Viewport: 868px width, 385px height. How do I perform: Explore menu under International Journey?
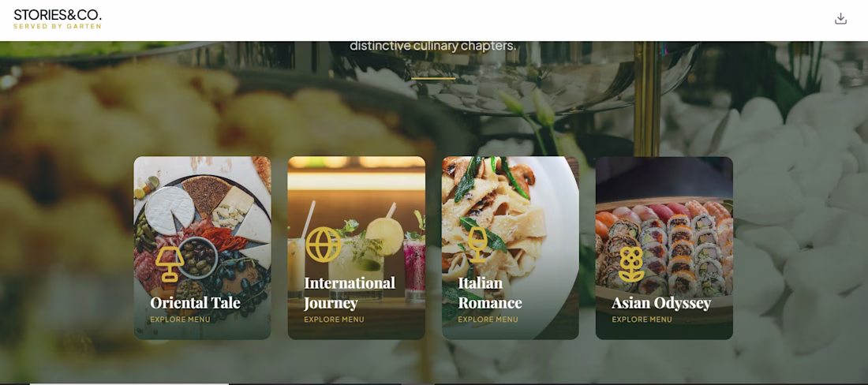[334, 320]
